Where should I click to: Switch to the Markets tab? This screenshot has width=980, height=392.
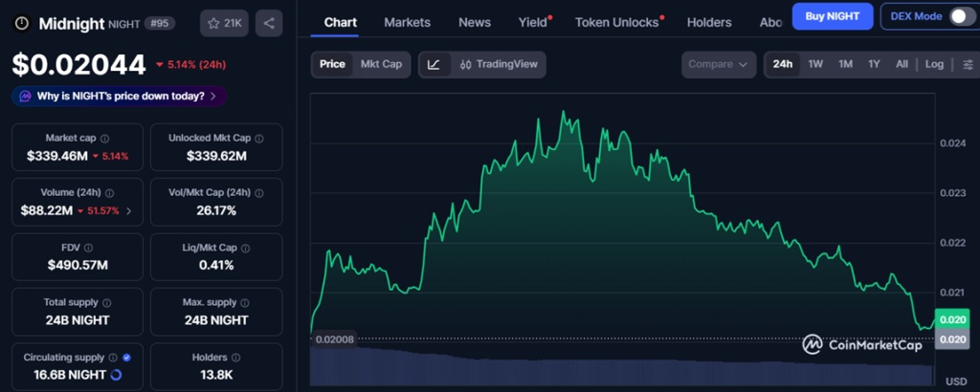(x=407, y=23)
